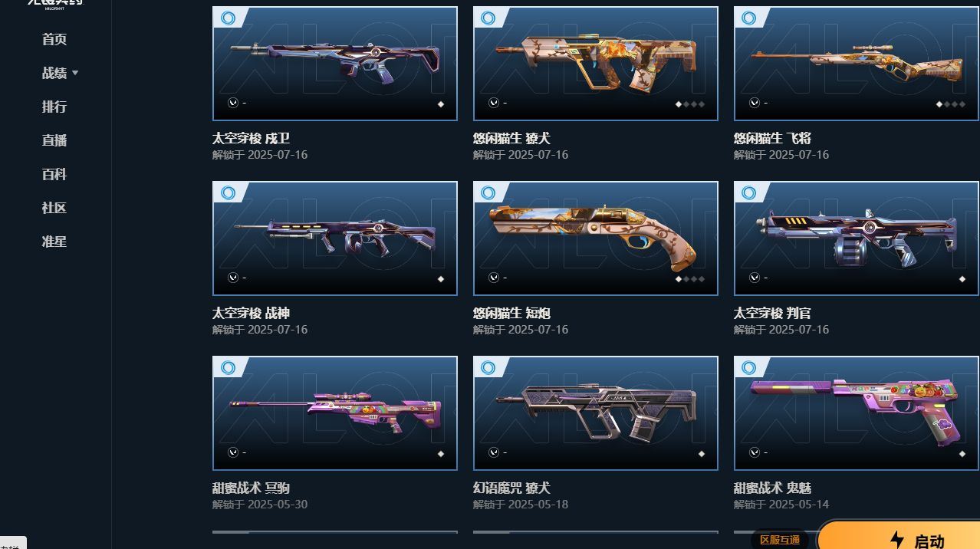
Task: Open the 甜蜜战术 鬼魅 pistol skin thumbnail
Action: coord(857,413)
